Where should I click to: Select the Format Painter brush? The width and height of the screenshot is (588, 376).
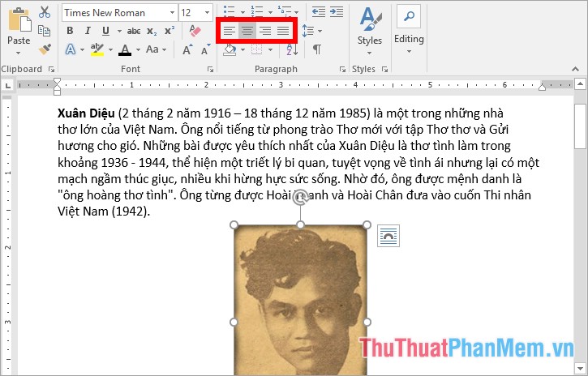[45, 49]
